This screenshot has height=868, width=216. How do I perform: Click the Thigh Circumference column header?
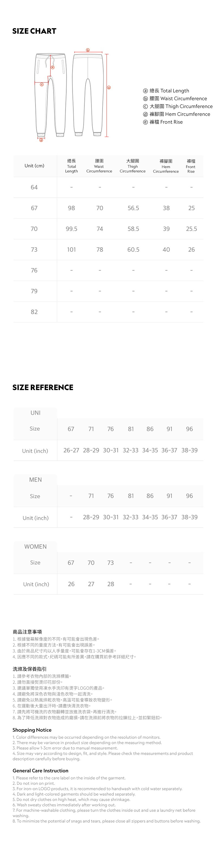click(x=133, y=166)
